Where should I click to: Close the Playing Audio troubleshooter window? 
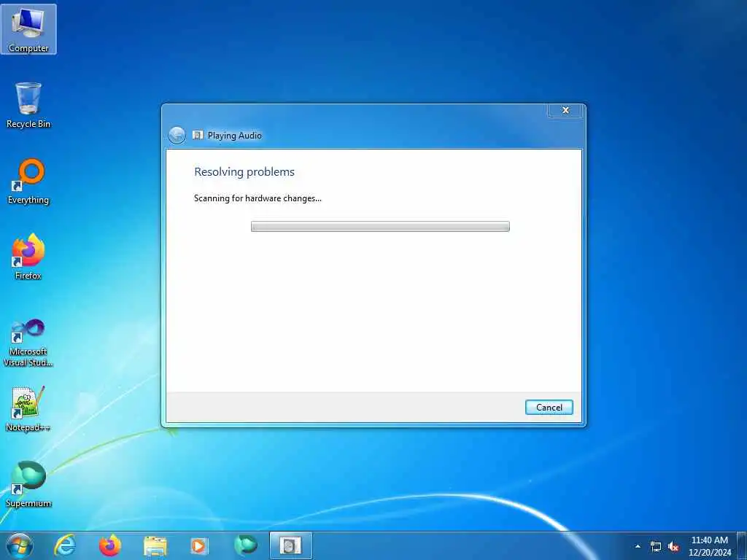point(565,110)
